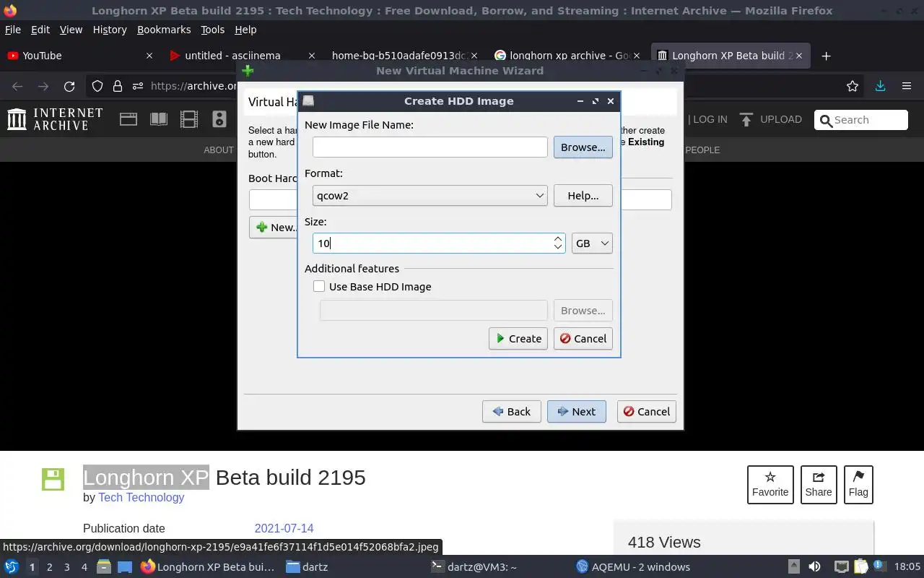Click the Internet Archive web icon
The height and width of the screenshot is (578, 924).
point(128,119)
